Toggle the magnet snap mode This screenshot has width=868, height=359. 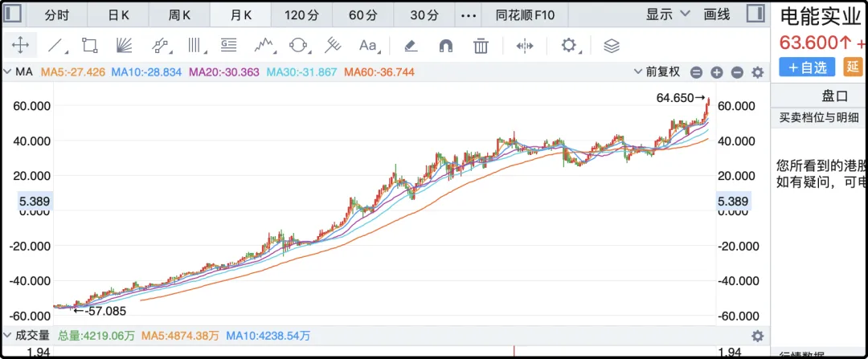click(x=445, y=46)
